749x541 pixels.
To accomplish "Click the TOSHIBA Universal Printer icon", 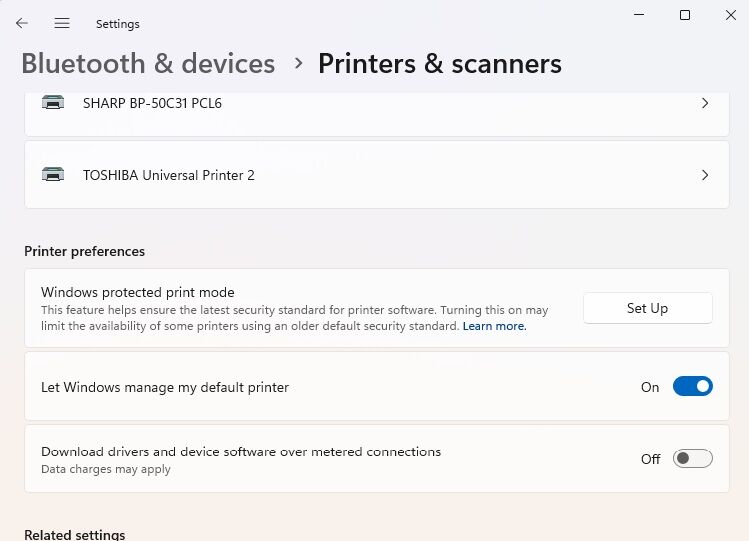I will (x=53, y=175).
